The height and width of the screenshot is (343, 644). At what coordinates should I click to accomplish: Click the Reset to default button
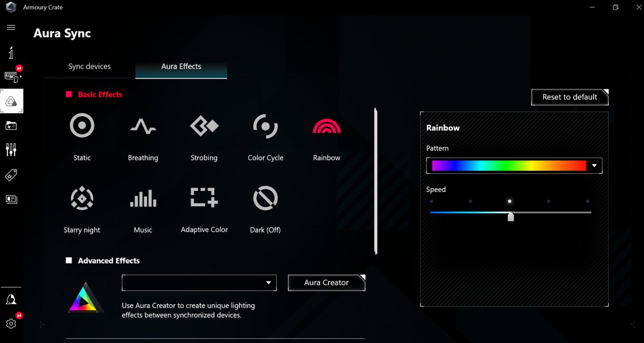tap(570, 97)
